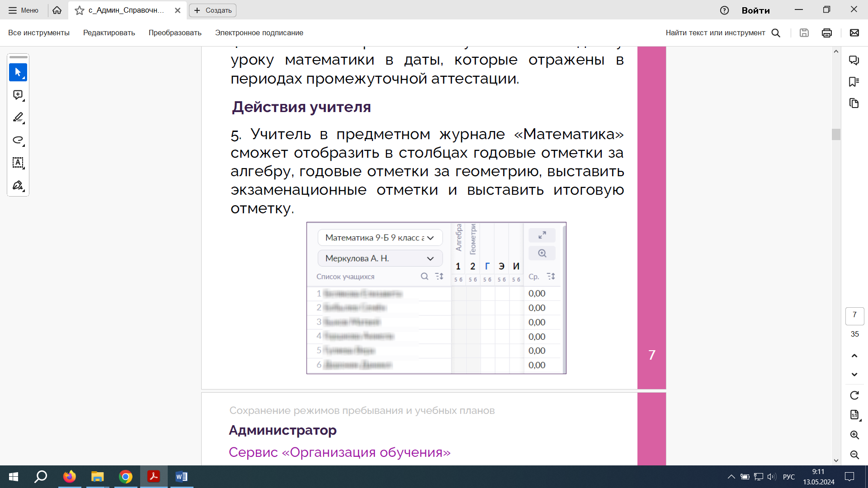Viewport: 868px width, 488px height.
Task: Switch to Word from the taskbar
Action: pos(181,477)
